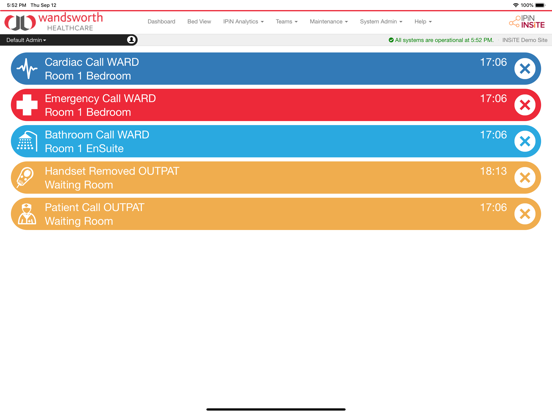Screen dimensions: 552x414
Task: Expand the Help menu
Action: [423, 21]
